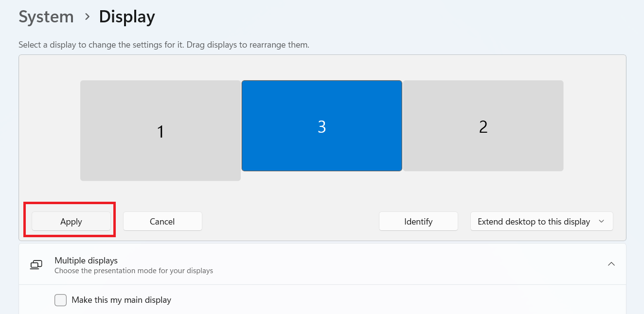This screenshot has height=314, width=644.
Task: Click the Multiple displays monitor icon
Action: click(36, 264)
